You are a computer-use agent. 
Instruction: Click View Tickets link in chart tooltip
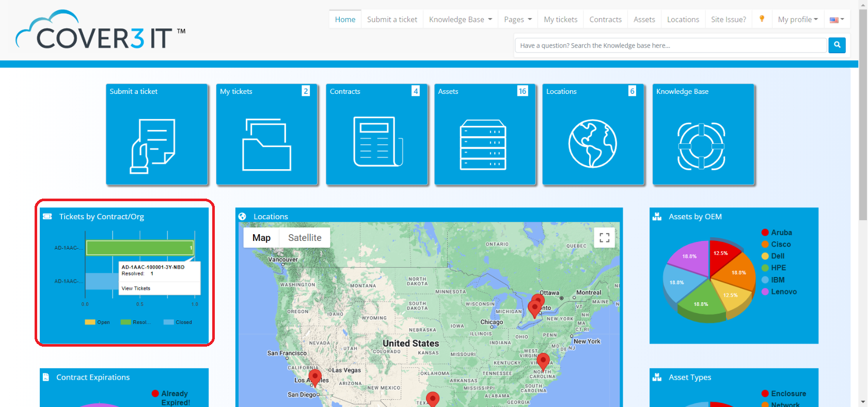136,288
